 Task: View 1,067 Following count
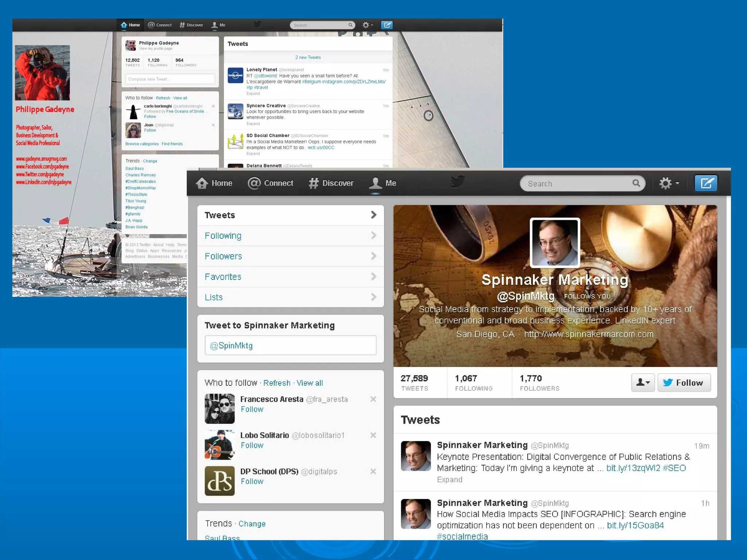pos(474,382)
